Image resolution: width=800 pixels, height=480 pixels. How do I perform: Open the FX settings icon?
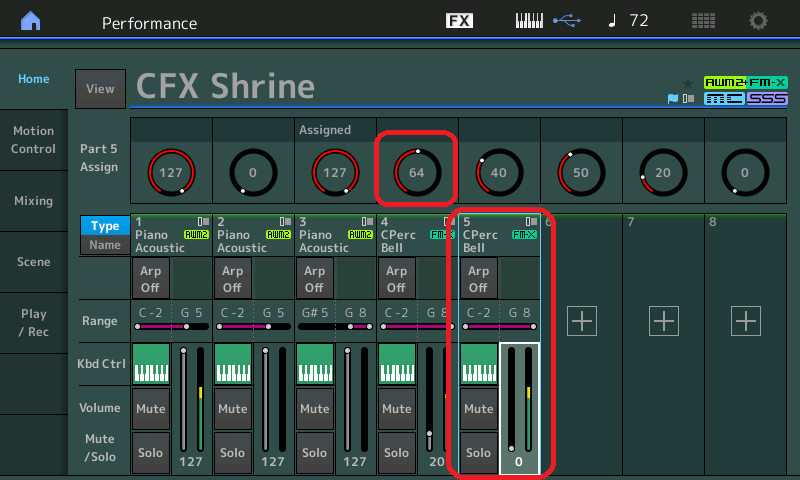tap(459, 21)
